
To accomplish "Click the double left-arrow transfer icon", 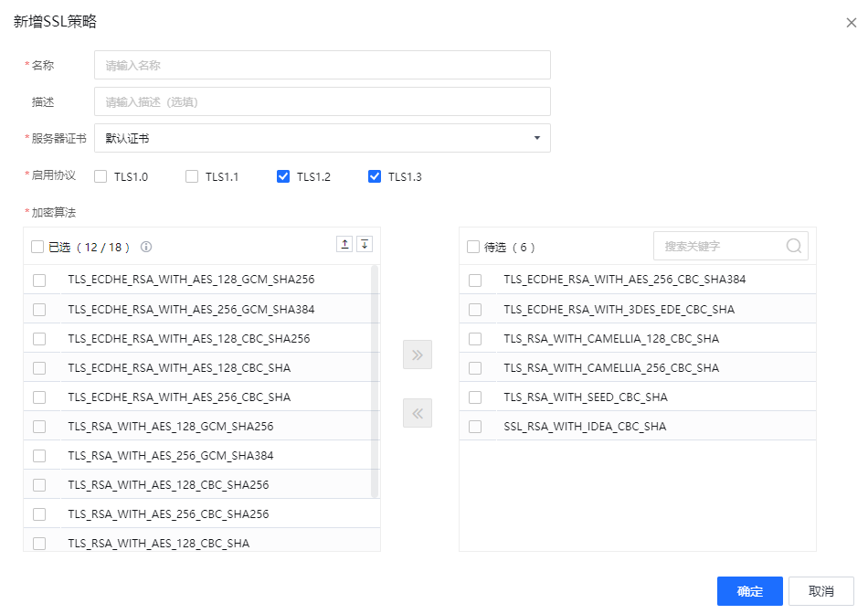I will point(417,413).
